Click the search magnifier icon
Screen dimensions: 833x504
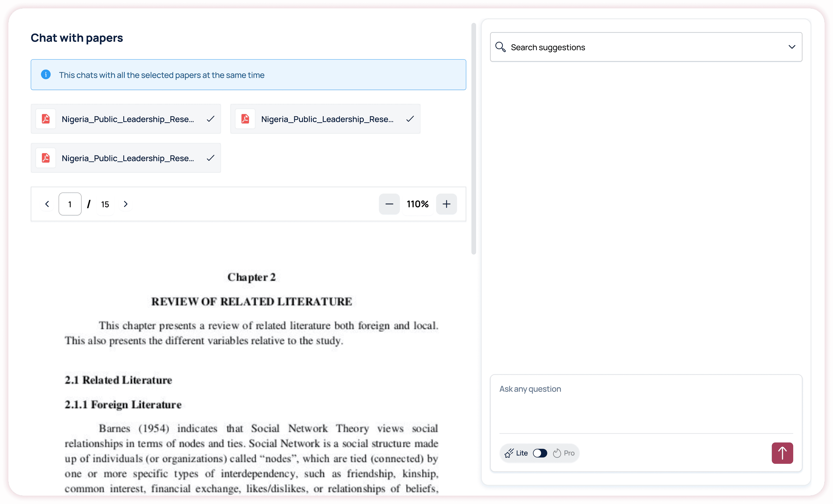500,47
